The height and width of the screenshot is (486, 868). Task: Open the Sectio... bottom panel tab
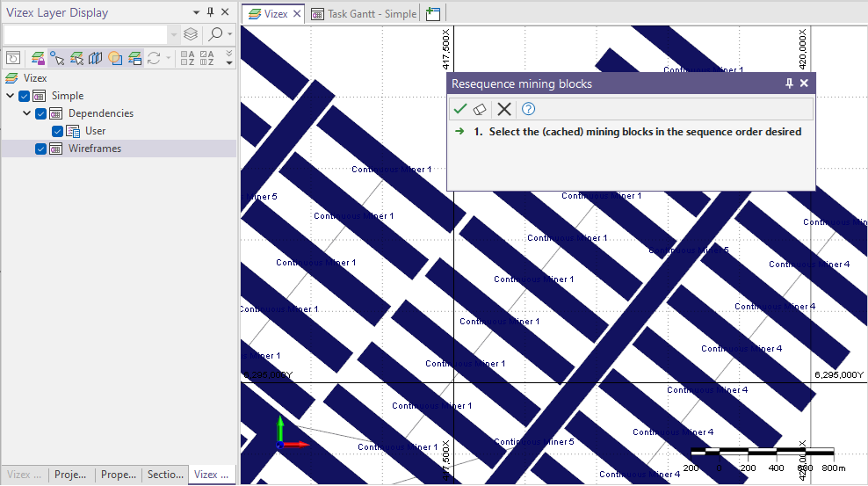165,475
